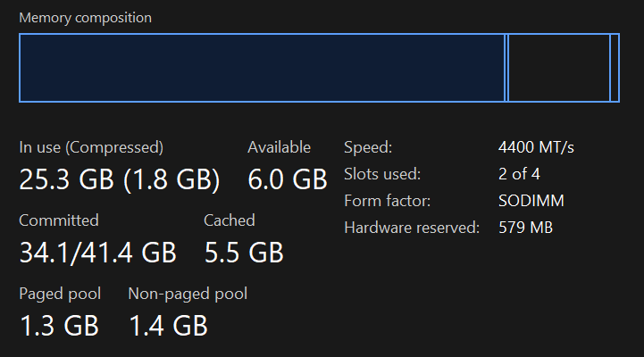Screen dimensions: 644x357
Task: Click the Paged pool label
Action: (x=60, y=294)
